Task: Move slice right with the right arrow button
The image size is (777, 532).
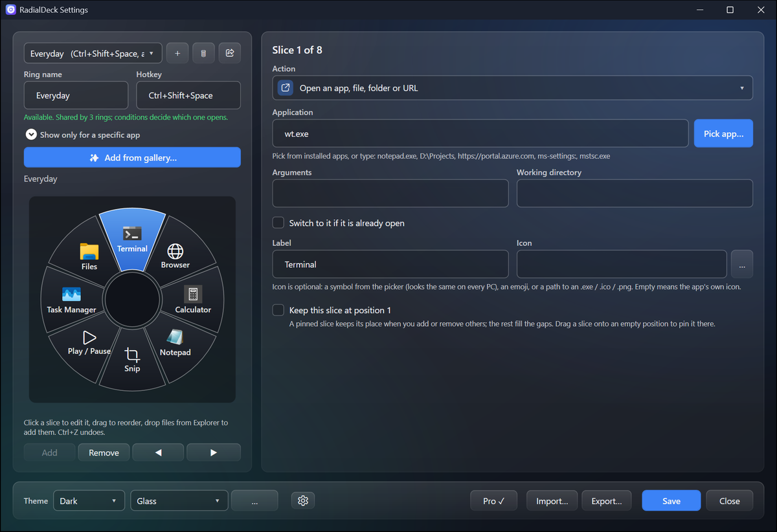Action: pos(214,453)
